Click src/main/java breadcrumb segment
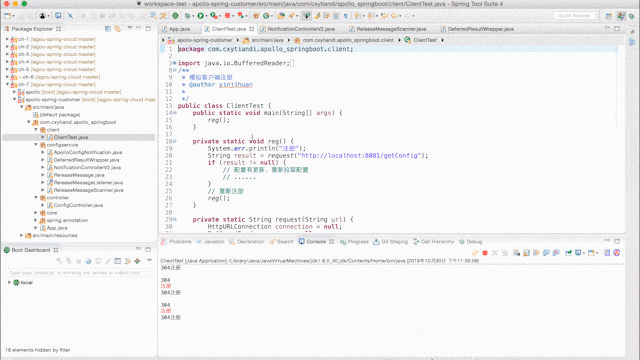Image resolution: width=640 pixels, height=360 pixels. (267, 40)
